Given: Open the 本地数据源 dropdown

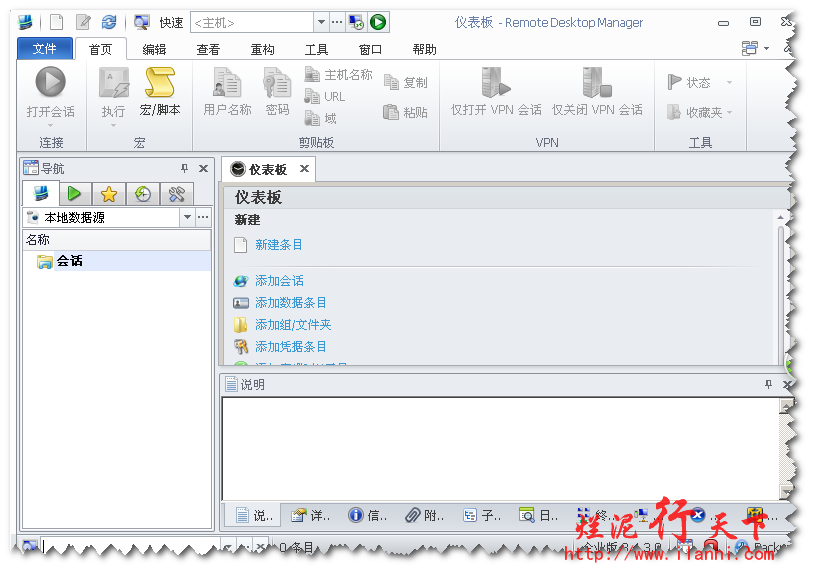Looking at the screenshot, I should pos(187,217).
